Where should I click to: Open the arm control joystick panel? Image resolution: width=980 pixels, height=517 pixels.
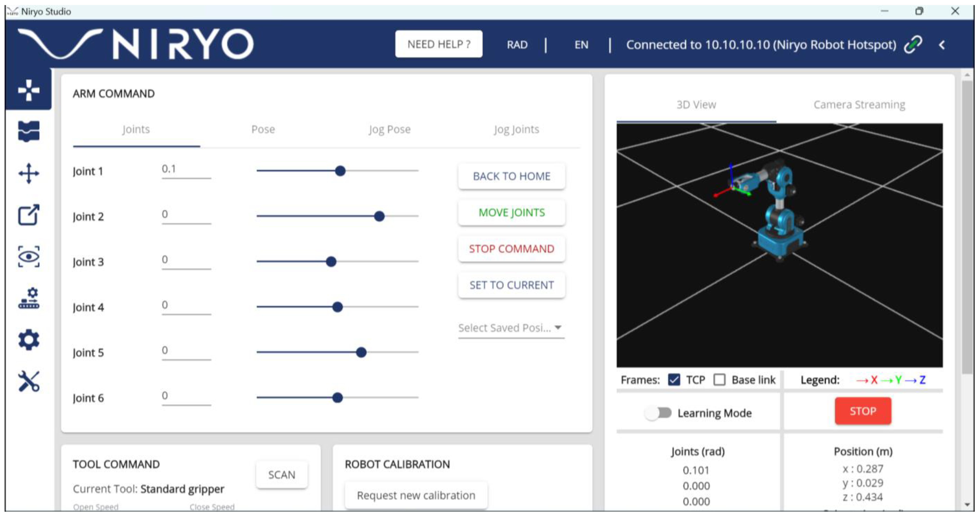click(28, 90)
